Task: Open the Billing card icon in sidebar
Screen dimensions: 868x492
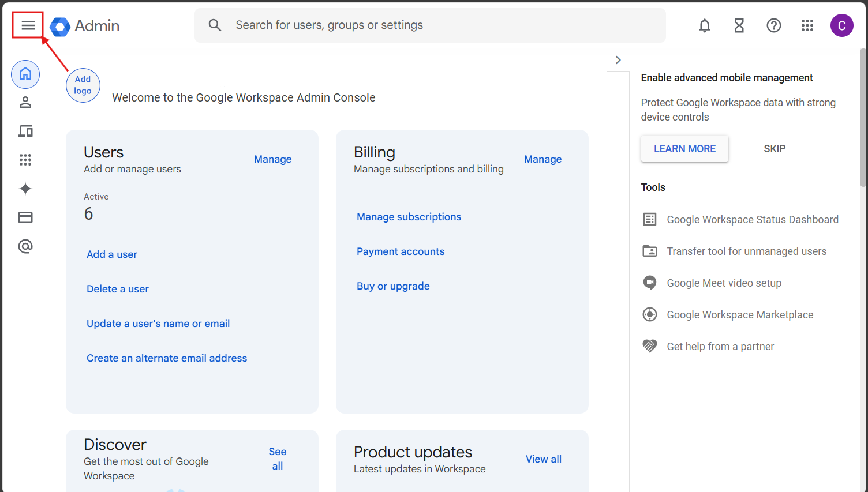Action: pyautogui.click(x=25, y=217)
